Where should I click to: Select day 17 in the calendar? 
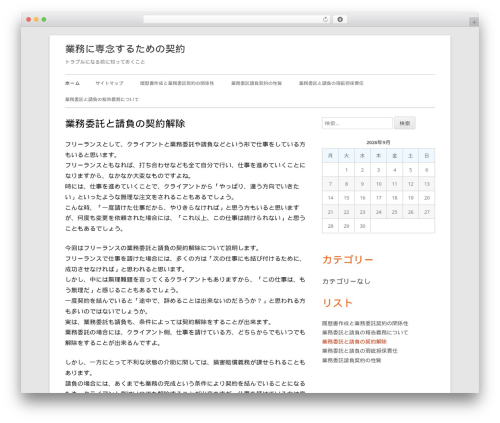[379, 198]
